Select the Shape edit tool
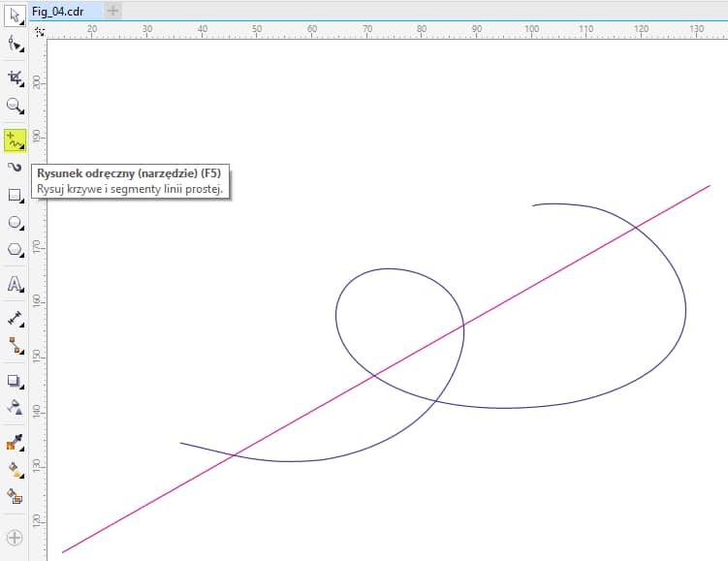The image size is (728, 561). pyautogui.click(x=15, y=44)
